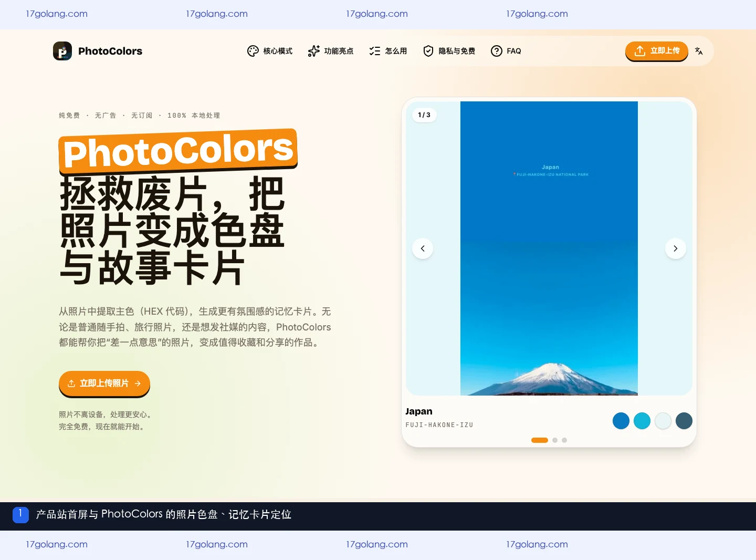Click the 纯免费 · 无广告 tagline
The width and height of the screenshot is (756, 560).
coord(140,116)
